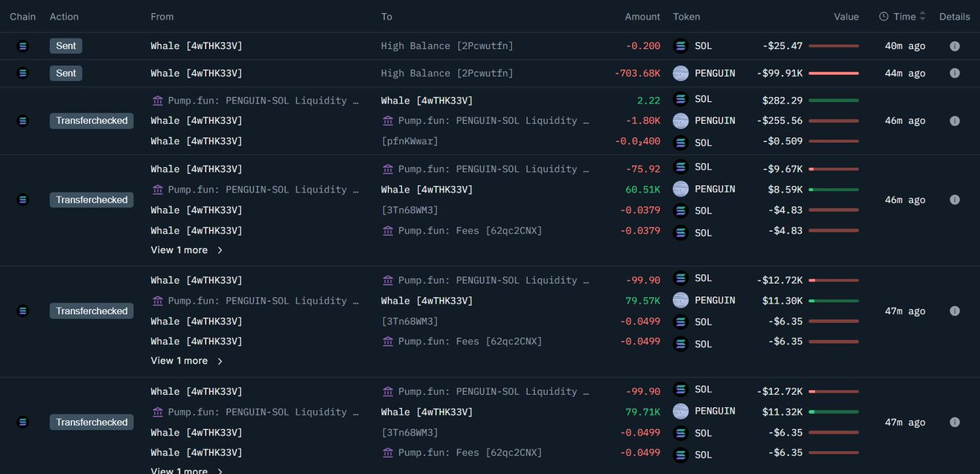Click the Sent badge on the 40m ago row
980x474 pixels.
[66, 47]
